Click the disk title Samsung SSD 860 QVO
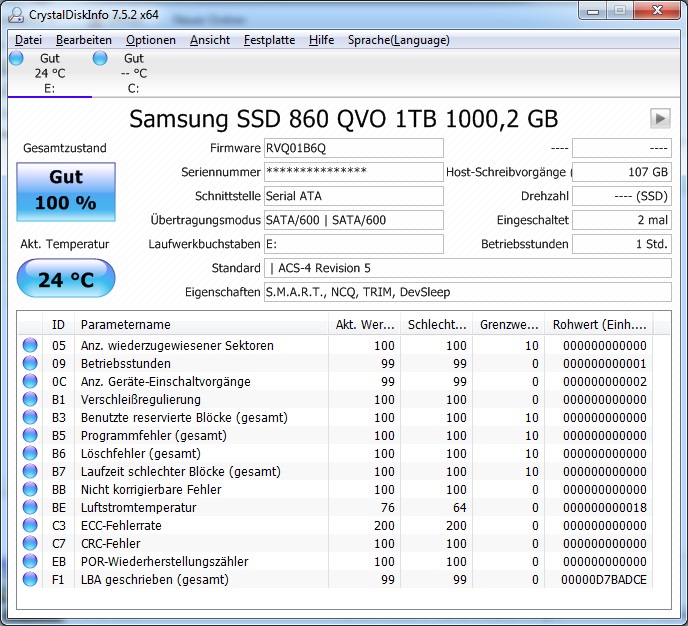The width and height of the screenshot is (688, 626). pyautogui.click(x=344, y=118)
